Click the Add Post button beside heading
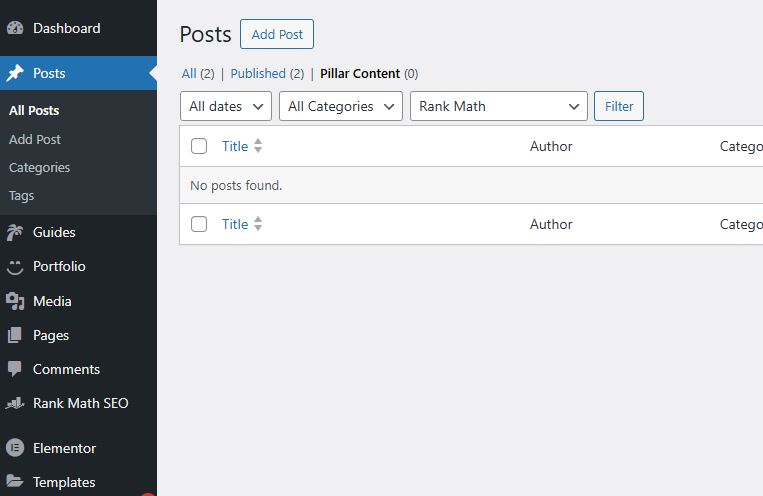Viewport: 763px width, 496px height. coord(277,34)
